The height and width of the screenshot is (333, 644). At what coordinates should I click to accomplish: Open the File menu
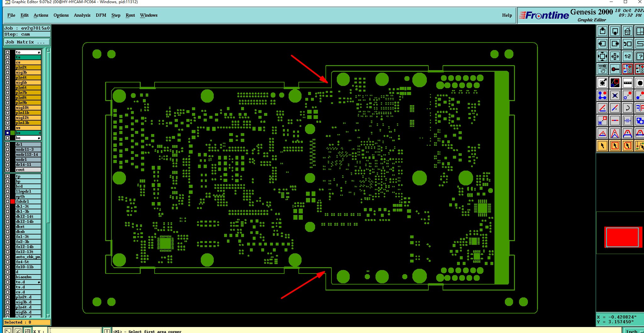coord(11,15)
